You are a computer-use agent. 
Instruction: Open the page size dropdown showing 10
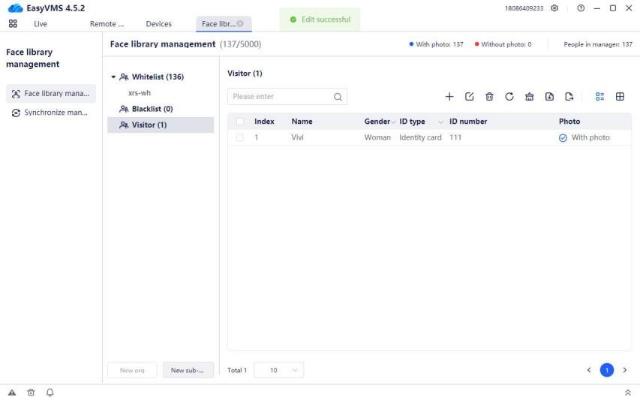point(279,370)
